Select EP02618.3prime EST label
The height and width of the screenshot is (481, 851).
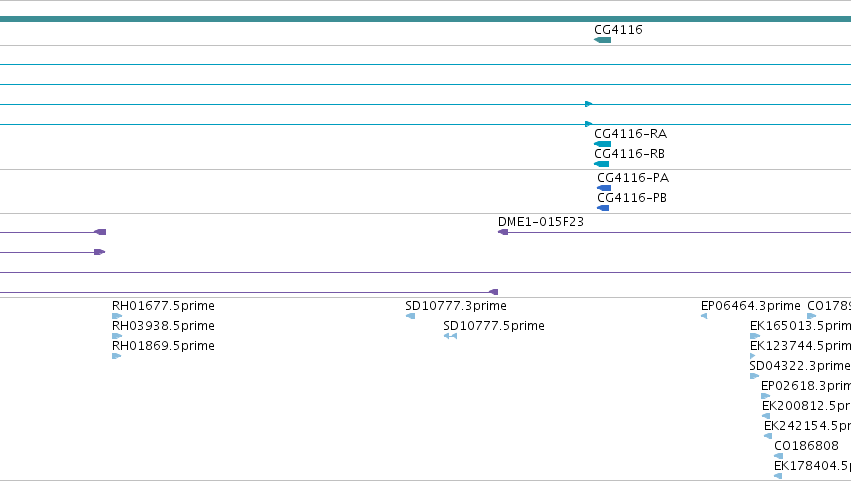(x=806, y=387)
